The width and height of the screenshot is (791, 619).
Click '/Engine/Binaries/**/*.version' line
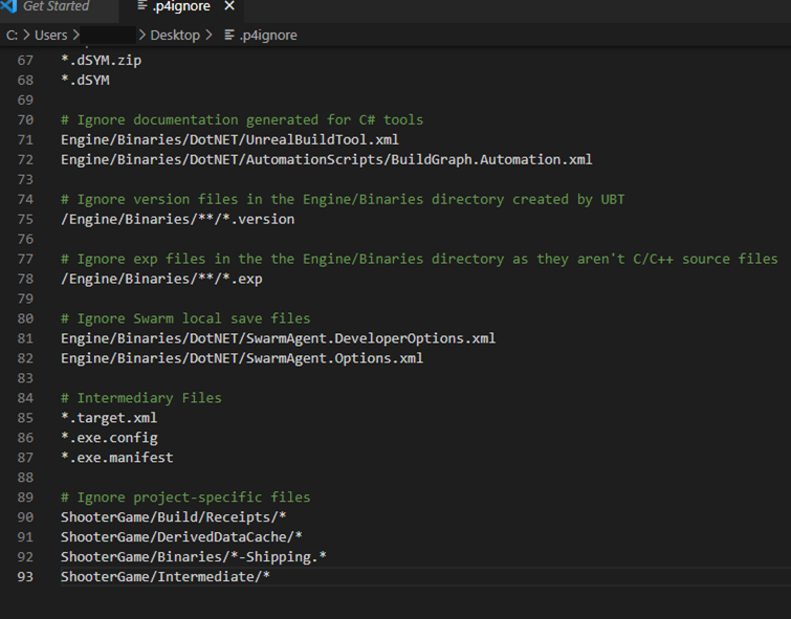pyautogui.click(x=178, y=219)
